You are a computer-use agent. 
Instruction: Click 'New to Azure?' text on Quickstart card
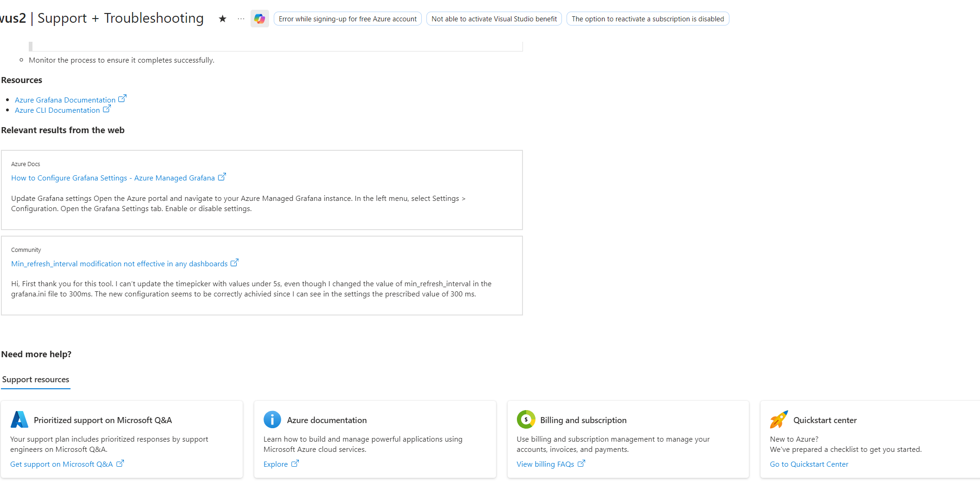pos(794,439)
